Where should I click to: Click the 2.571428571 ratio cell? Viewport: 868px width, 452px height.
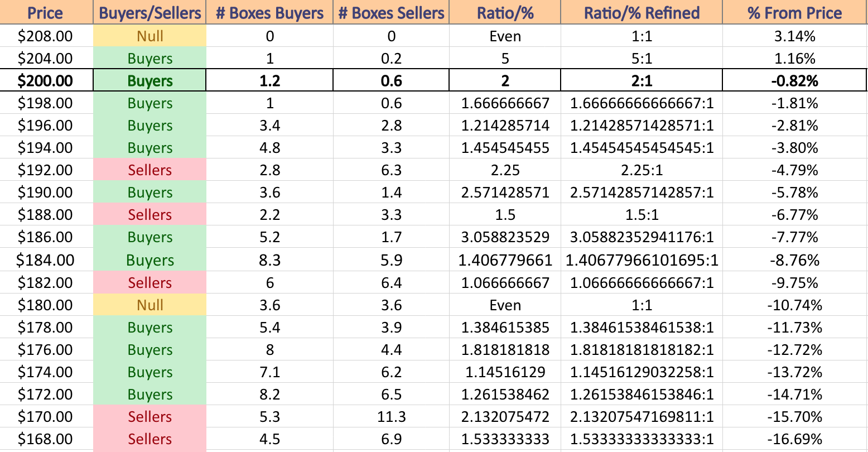[x=505, y=193]
